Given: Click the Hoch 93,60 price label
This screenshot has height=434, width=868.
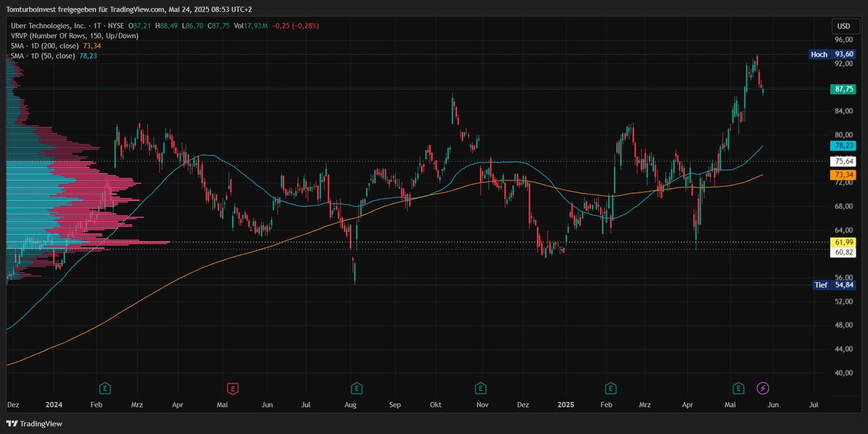Looking at the screenshot, I should point(833,54).
